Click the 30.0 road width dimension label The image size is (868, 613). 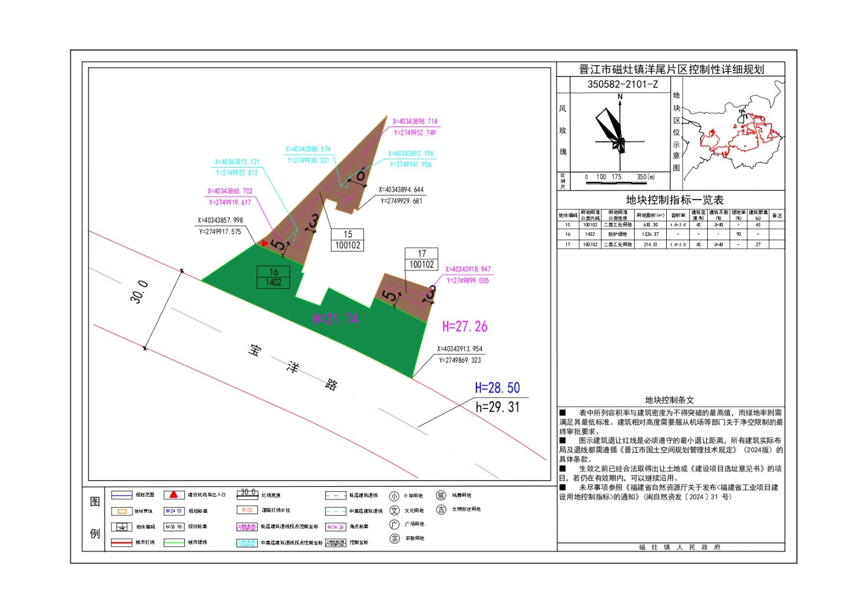pyautogui.click(x=139, y=292)
